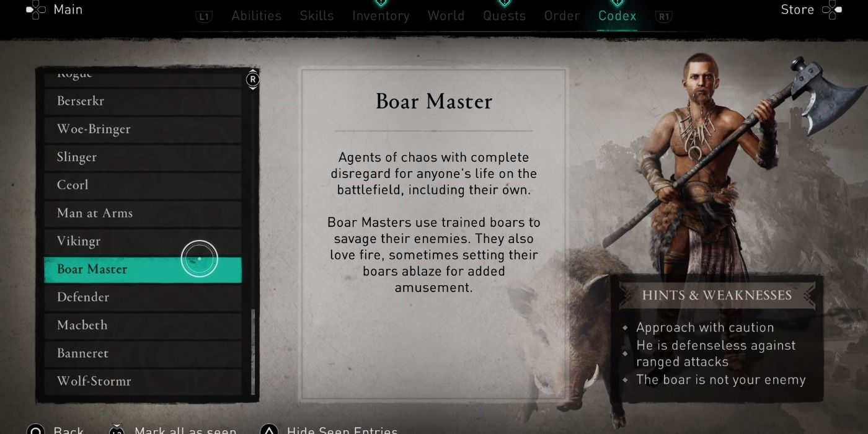Click the R stick scroll indicator icon
Image resolution: width=868 pixels, height=434 pixels.
[252, 80]
